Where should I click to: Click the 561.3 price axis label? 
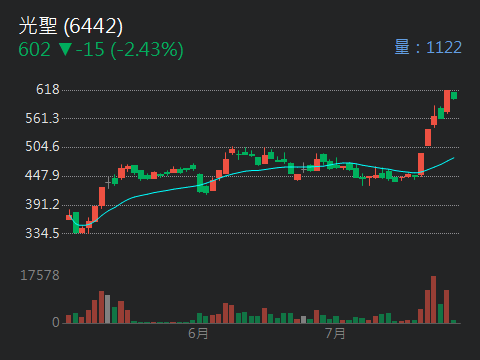pyautogui.click(x=42, y=118)
